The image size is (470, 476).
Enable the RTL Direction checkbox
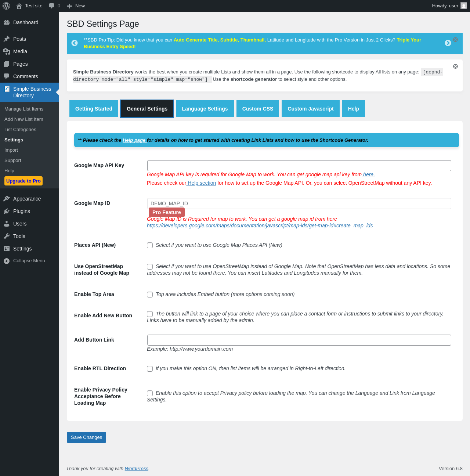[x=150, y=369]
